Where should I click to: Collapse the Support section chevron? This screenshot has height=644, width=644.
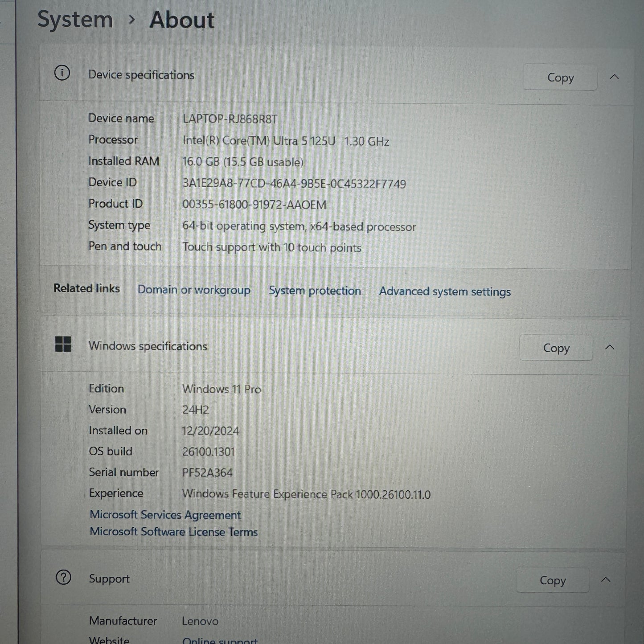click(606, 579)
